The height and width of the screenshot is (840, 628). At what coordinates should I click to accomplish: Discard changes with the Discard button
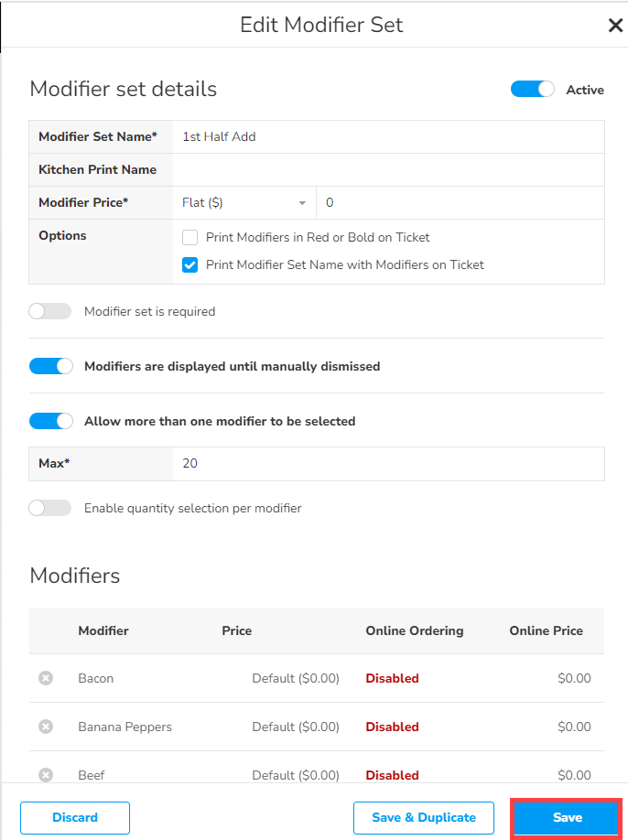[x=75, y=817]
